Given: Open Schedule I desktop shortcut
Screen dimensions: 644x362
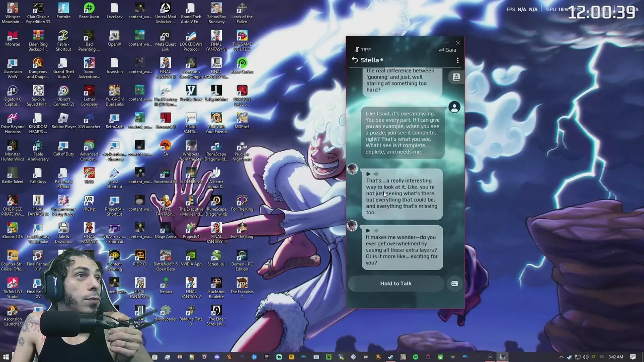Looking at the screenshot, I should [x=216, y=258].
